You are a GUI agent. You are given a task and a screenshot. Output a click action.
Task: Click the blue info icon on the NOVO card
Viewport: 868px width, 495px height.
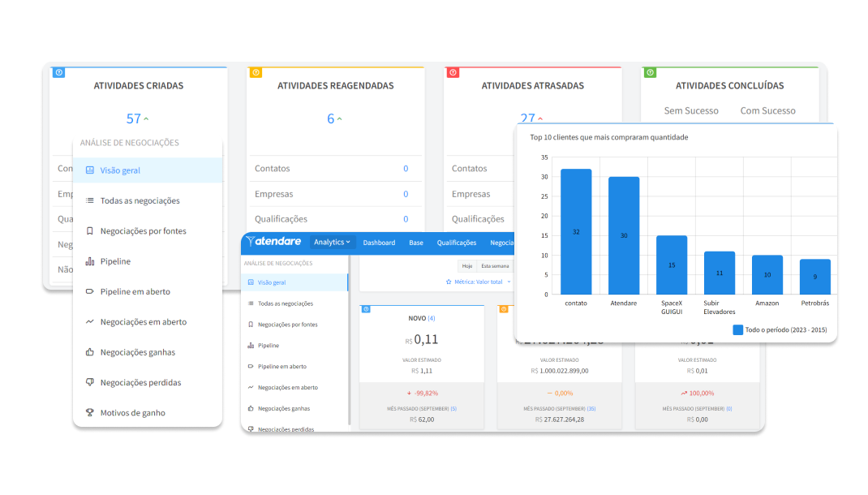pos(366,309)
